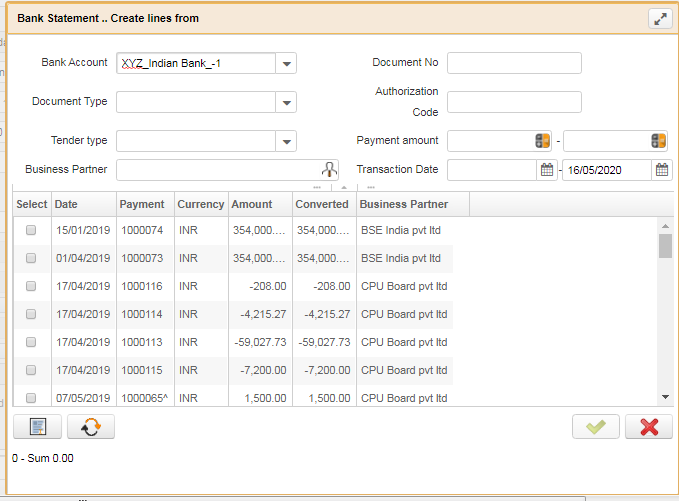679x501 pixels.
Task: Click the amount -4,215.27 in Amount column
Action: 263,314
